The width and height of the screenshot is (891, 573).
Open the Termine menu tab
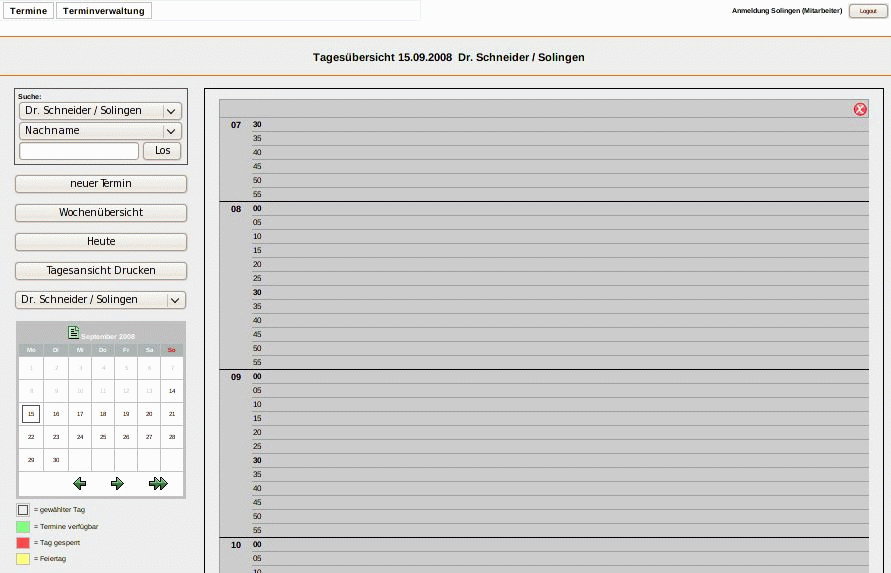click(x=29, y=11)
